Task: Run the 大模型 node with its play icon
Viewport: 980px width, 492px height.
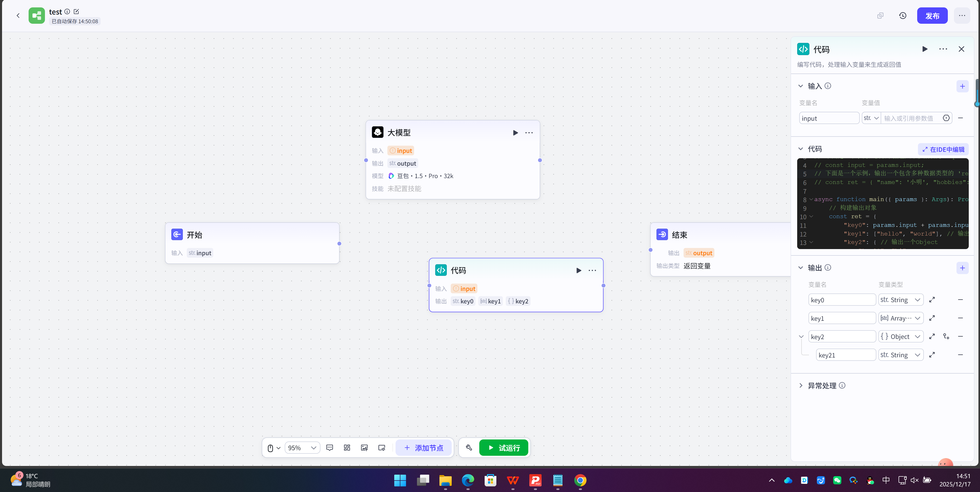Action: (x=515, y=133)
